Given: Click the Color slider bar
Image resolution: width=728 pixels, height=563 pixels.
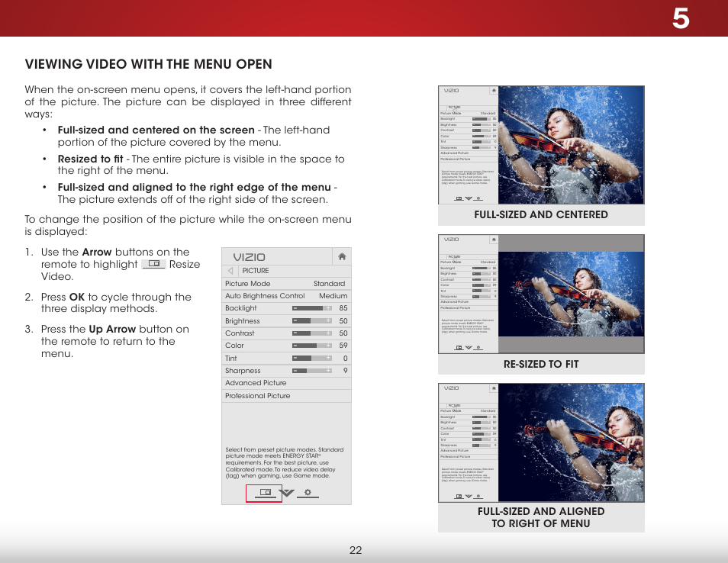Looking at the screenshot, I should (x=312, y=346).
